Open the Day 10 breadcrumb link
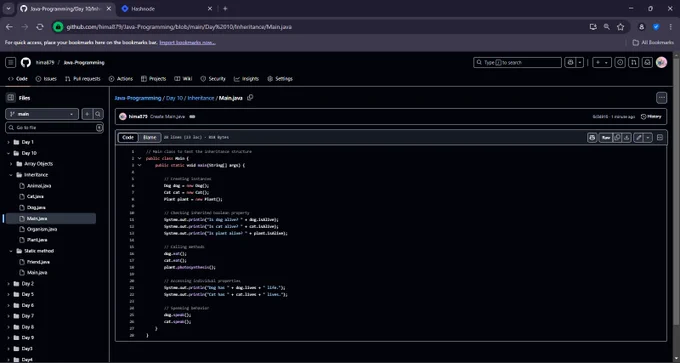Viewport: 680px width, 363px height. tap(174, 98)
